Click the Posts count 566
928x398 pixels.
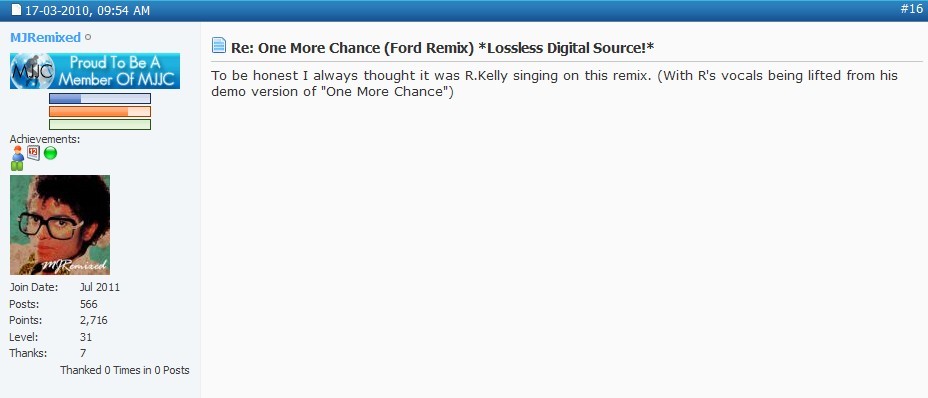point(89,304)
